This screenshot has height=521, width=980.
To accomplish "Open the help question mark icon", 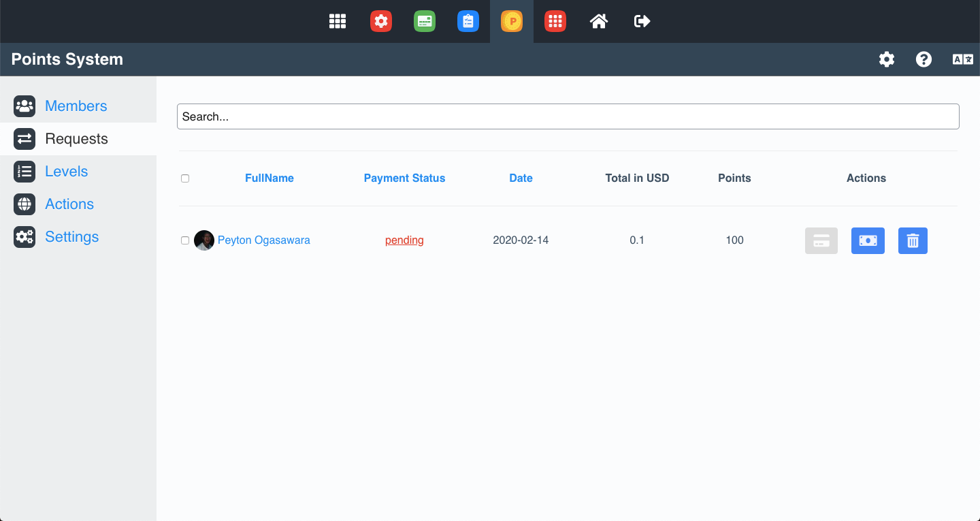I will 924,59.
